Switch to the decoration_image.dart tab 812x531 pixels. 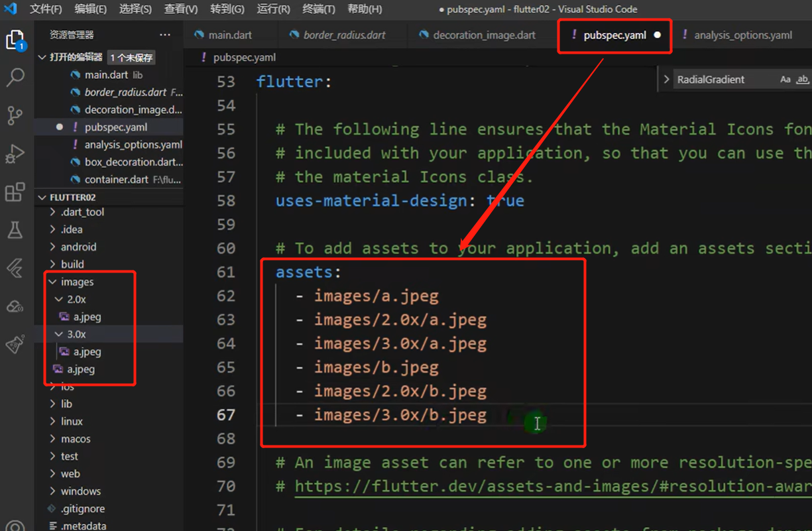tap(483, 35)
